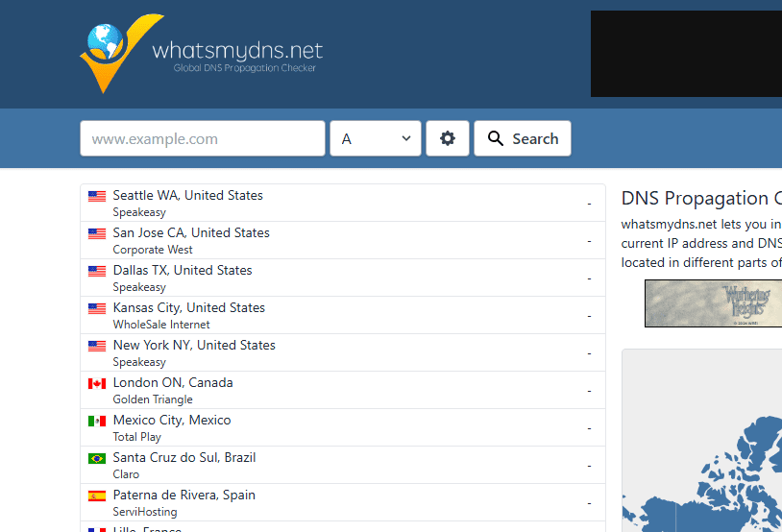The width and height of the screenshot is (782, 532).
Task: Select the San Jose CA server row
Action: [343, 240]
